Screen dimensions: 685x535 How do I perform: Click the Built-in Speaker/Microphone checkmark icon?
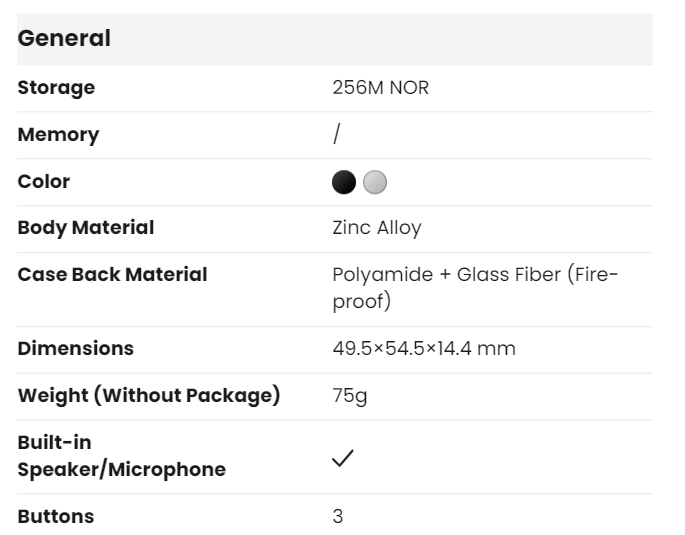(x=343, y=458)
